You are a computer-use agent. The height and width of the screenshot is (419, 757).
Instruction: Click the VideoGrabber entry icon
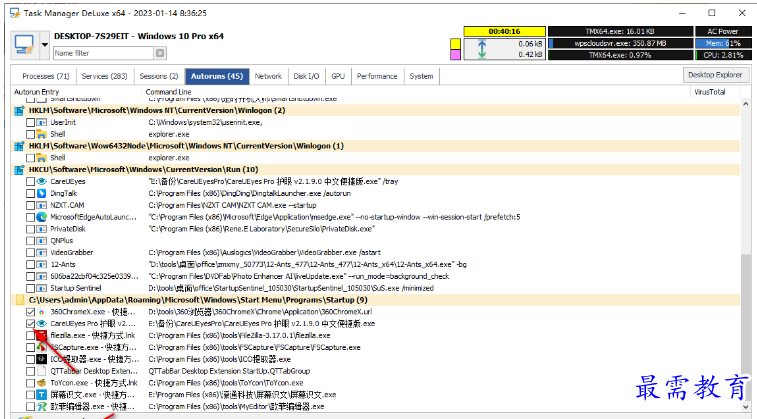point(42,252)
